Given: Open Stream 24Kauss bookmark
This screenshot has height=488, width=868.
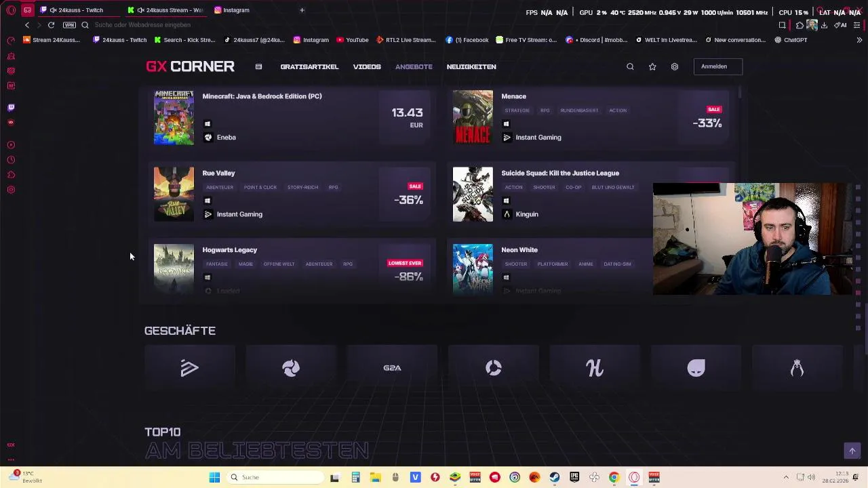Looking at the screenshot, I should pyautogui.click(x=52, y=40).
